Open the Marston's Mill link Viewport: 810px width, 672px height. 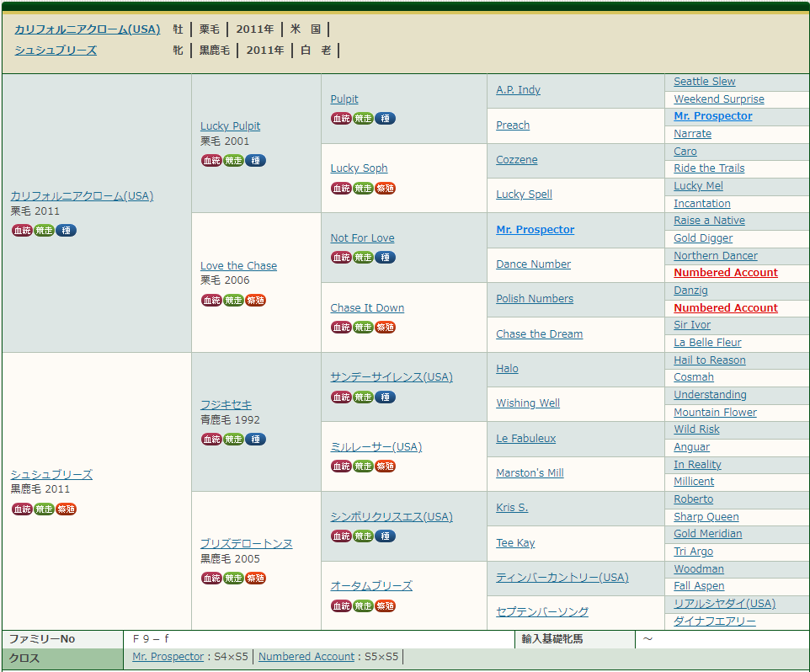(530, 473)
